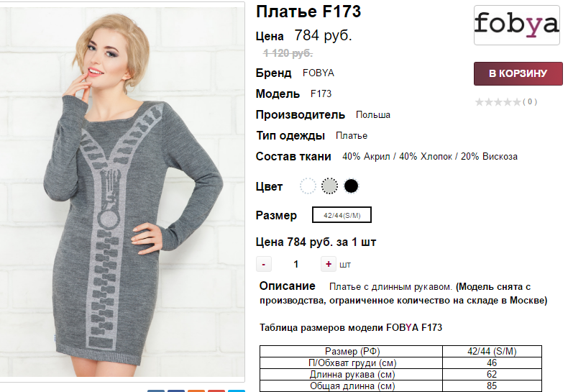Image resolution: width=568 pixels, height=392 pixels.
Task: Share via the orange social button
Action: tap(196, 391)
